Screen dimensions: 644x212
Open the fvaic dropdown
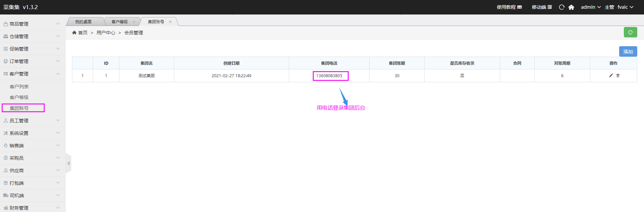pyautogui.click(x=625, y=7)
